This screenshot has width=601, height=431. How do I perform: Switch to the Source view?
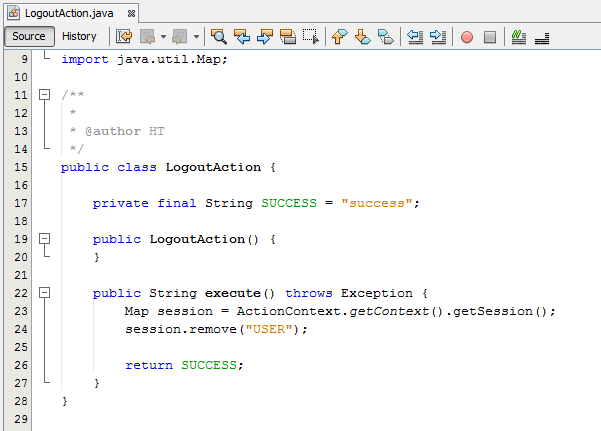coord(29,36)
